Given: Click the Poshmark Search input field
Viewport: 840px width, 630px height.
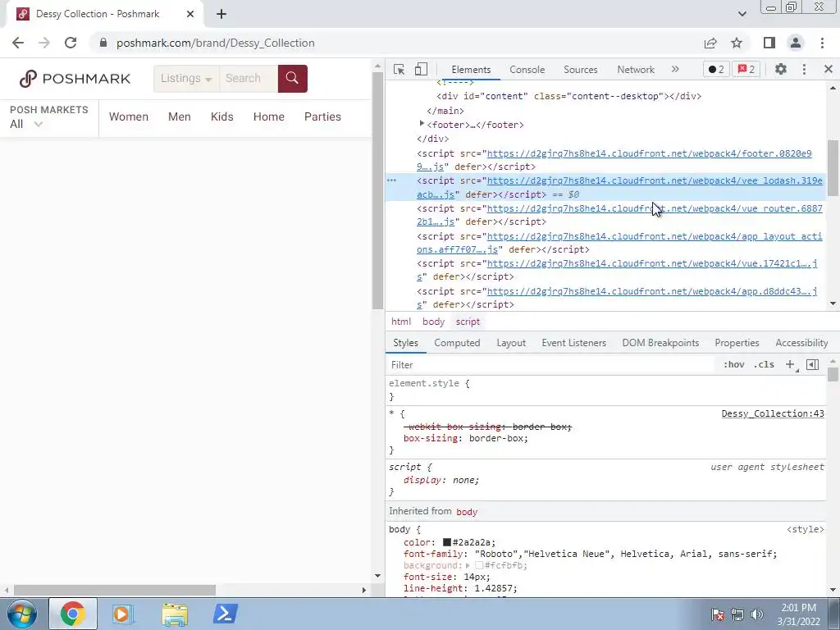Looking at the screenshot, I should 249,78.
